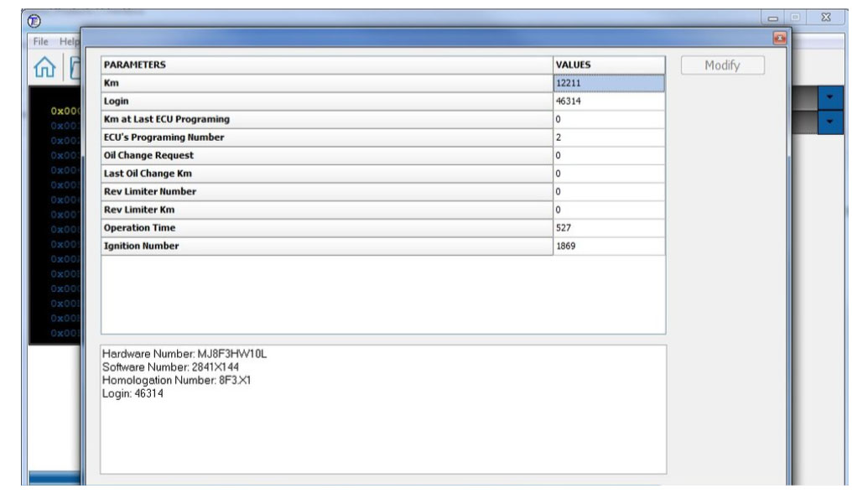The width and height of the screenshot is (868, 504).
Task: Open the File menu
Action: (40, 42)
